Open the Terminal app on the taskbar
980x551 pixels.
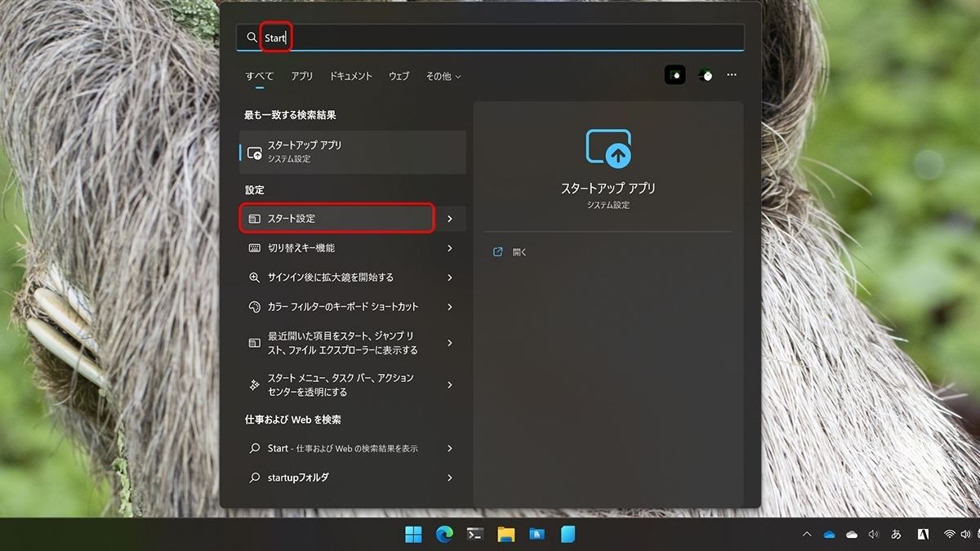coord(475,535)
